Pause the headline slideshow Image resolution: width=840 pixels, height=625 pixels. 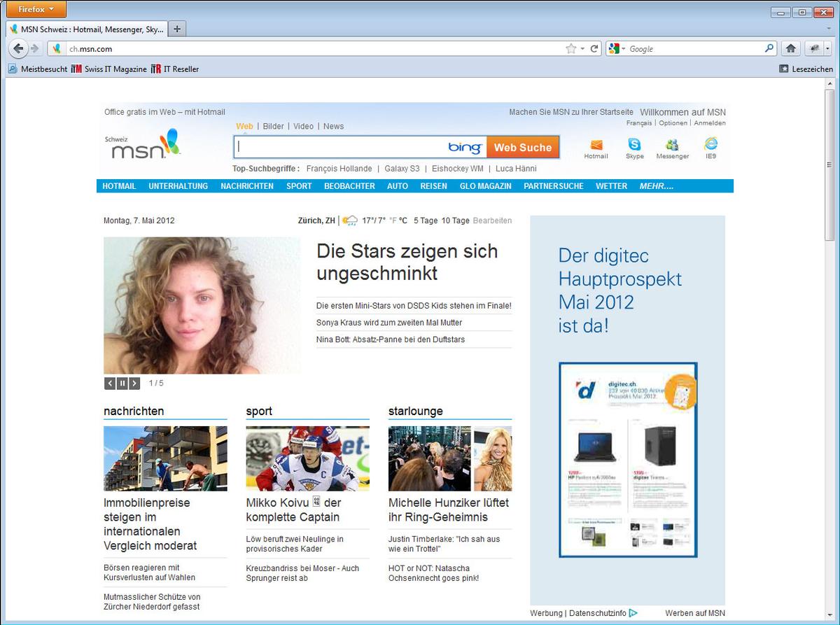[x=122, y=384]
